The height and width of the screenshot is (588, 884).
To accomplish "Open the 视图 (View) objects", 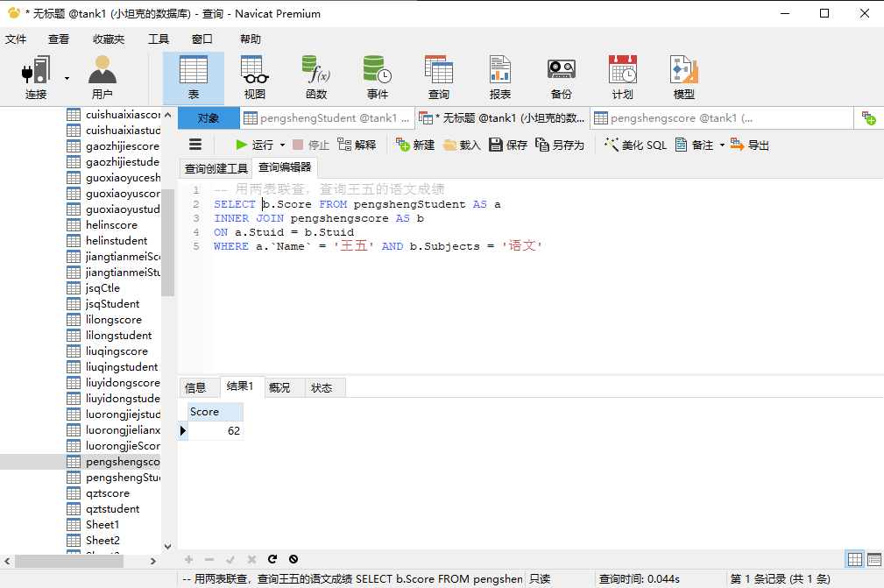I will pos(254,78).
